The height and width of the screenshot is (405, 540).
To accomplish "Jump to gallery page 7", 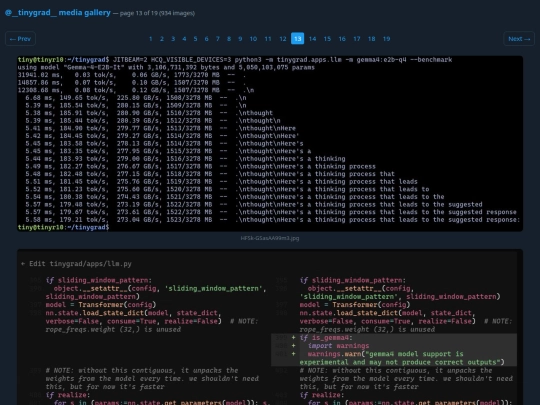I will coord(218,39).
